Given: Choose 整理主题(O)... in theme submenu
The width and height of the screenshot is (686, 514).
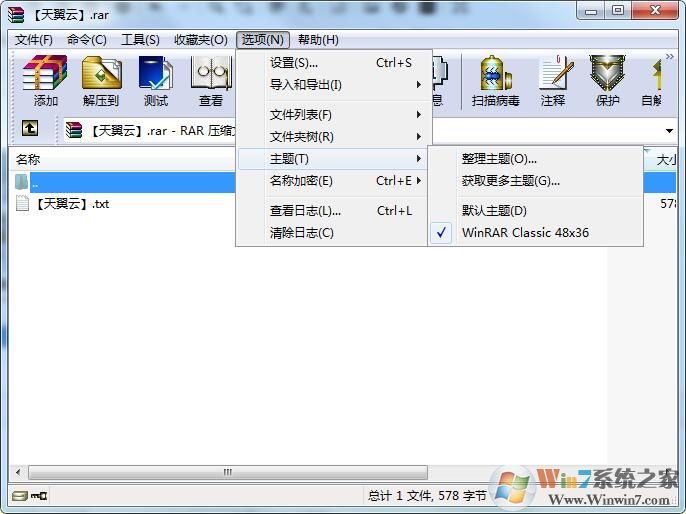Looking at the screenshot, I should pyautogui.click(x=535, y=158).
